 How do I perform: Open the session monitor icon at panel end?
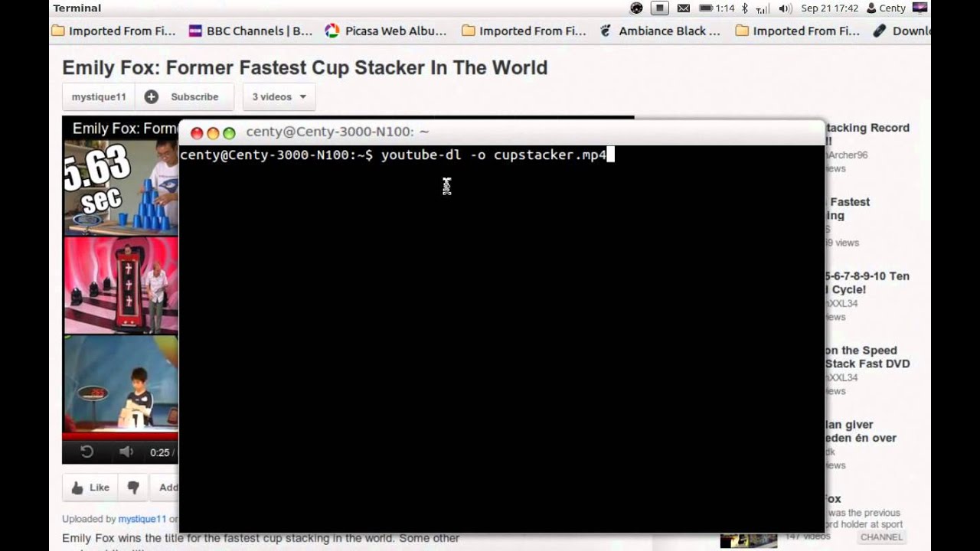pyautogui.click(x=920, y=8)
